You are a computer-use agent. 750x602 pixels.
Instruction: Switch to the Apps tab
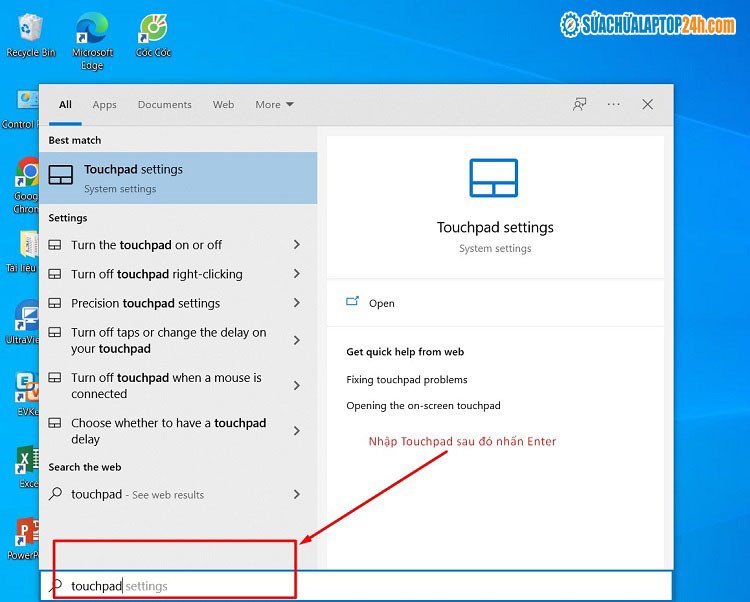point(104,104)
